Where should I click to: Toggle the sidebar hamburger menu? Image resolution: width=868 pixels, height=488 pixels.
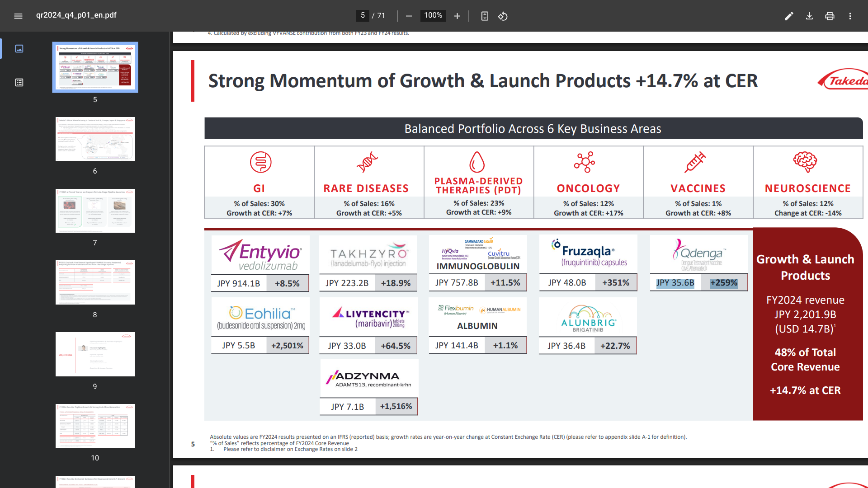pyautogui.click(x=18, y=16)
